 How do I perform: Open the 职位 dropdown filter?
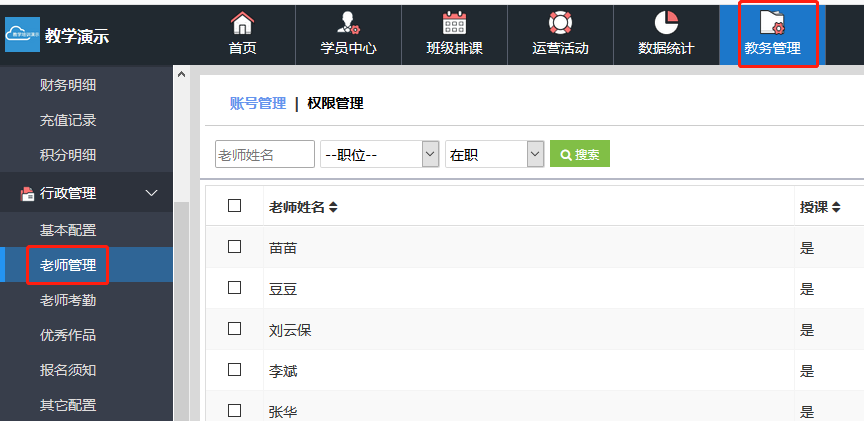pyautogui.click(x=380, y=154)
